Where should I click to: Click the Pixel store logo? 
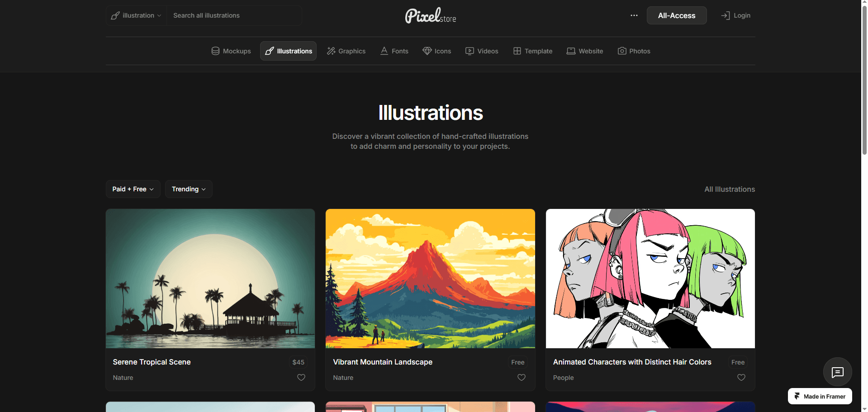click(x=430, y=15)
